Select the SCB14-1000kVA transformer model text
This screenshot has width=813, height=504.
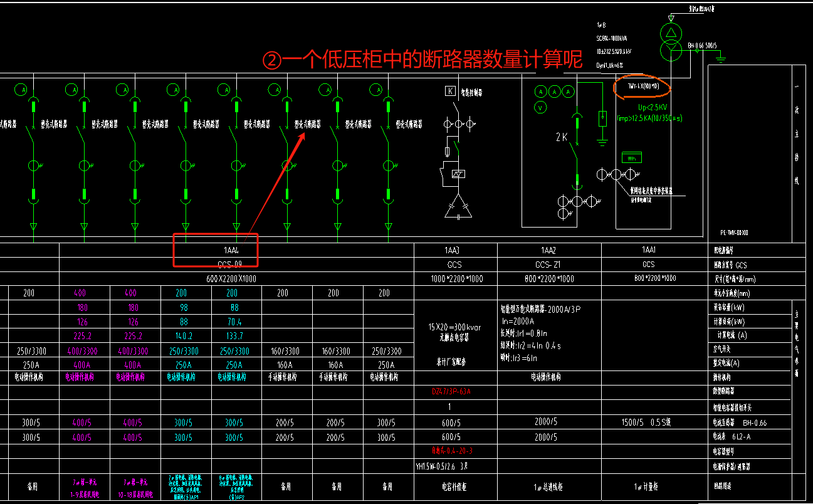[x=613, y=38]
